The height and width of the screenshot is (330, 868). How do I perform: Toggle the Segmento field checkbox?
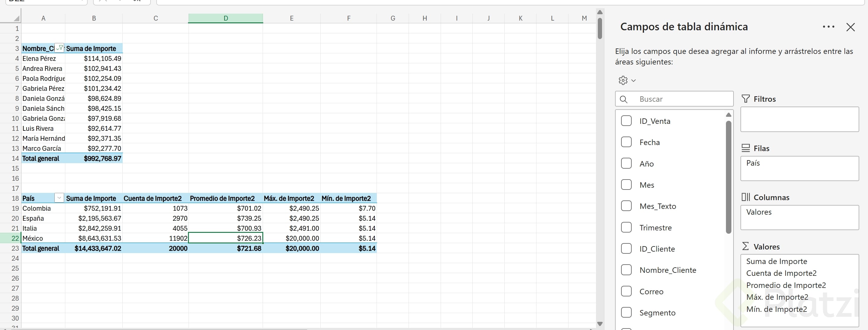point(626,312)
